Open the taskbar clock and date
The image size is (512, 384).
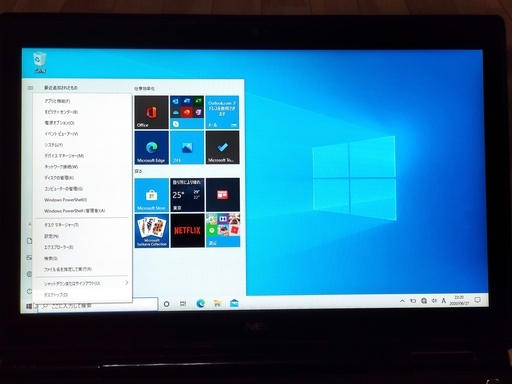tap(459, 300)
